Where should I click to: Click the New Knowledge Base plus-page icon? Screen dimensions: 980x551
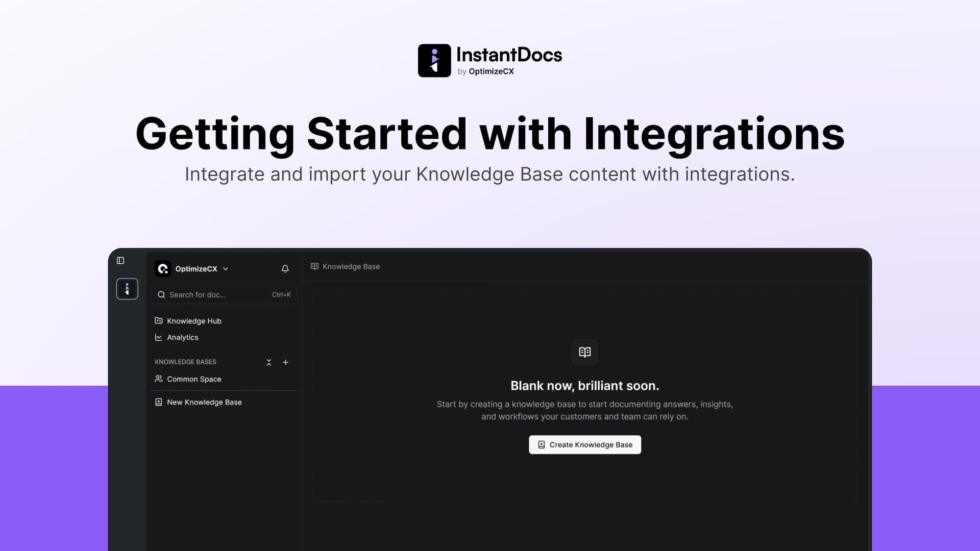point(159,402)
